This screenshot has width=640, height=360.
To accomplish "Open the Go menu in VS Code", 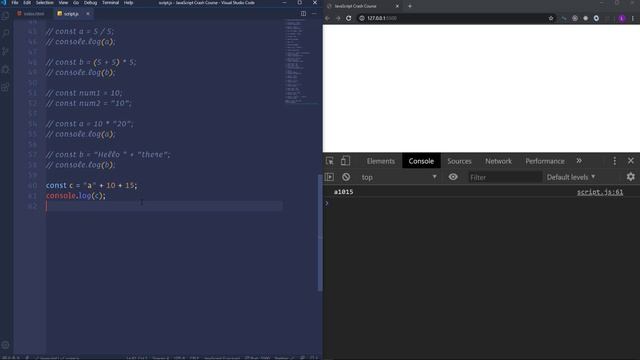I will coord(76,3).
